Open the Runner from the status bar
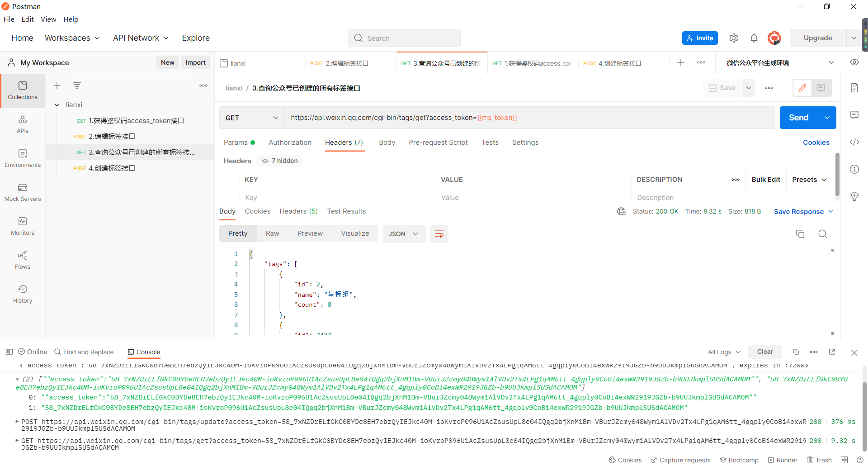 click(x=783, y=460)
